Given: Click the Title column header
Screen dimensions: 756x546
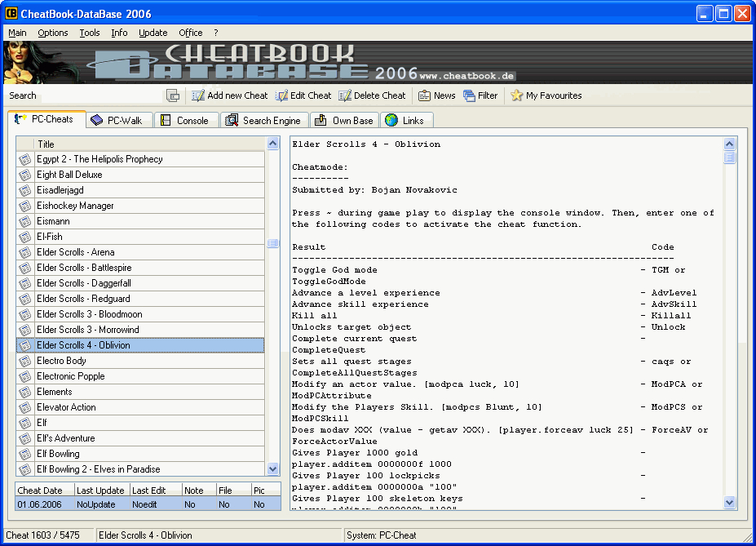Looking at the screenshot, I should (149, 144).
